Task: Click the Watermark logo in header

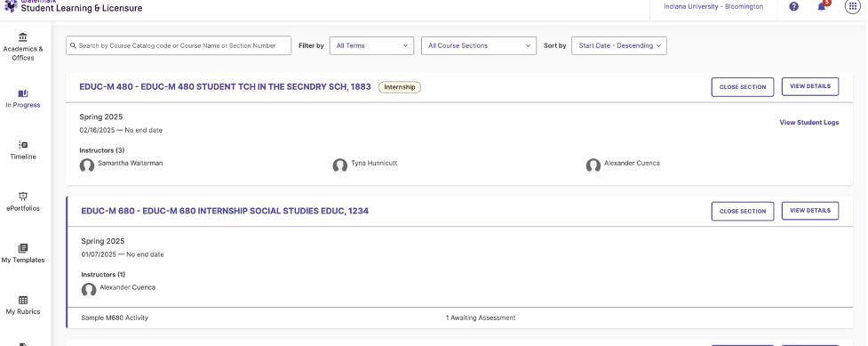Action: [x=11, y=5]
